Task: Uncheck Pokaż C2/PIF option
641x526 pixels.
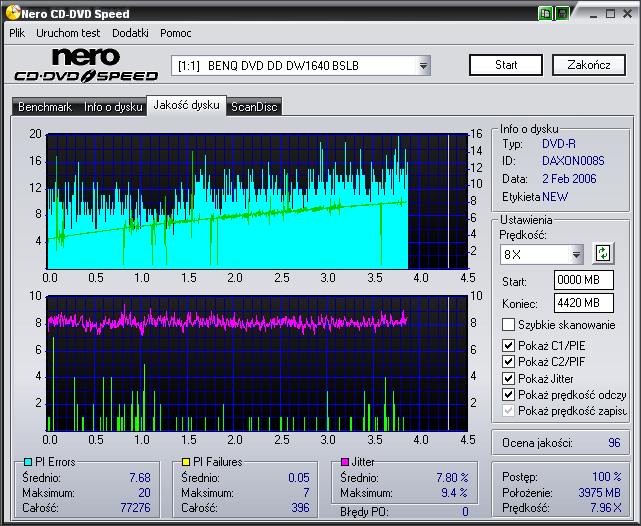Action: [508, 362]
